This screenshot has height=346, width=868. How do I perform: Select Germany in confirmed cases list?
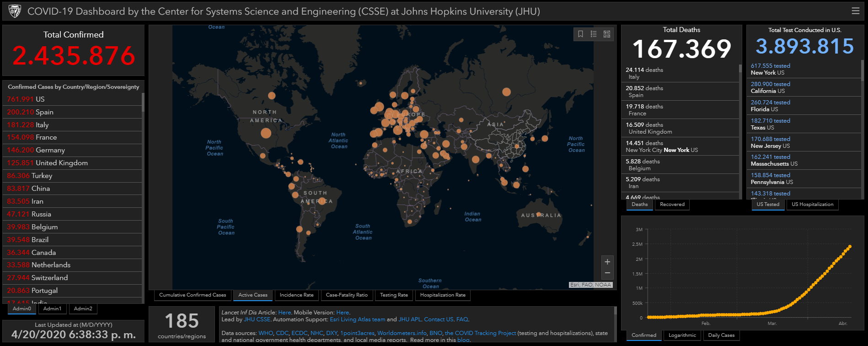click(x=73, y=150)
